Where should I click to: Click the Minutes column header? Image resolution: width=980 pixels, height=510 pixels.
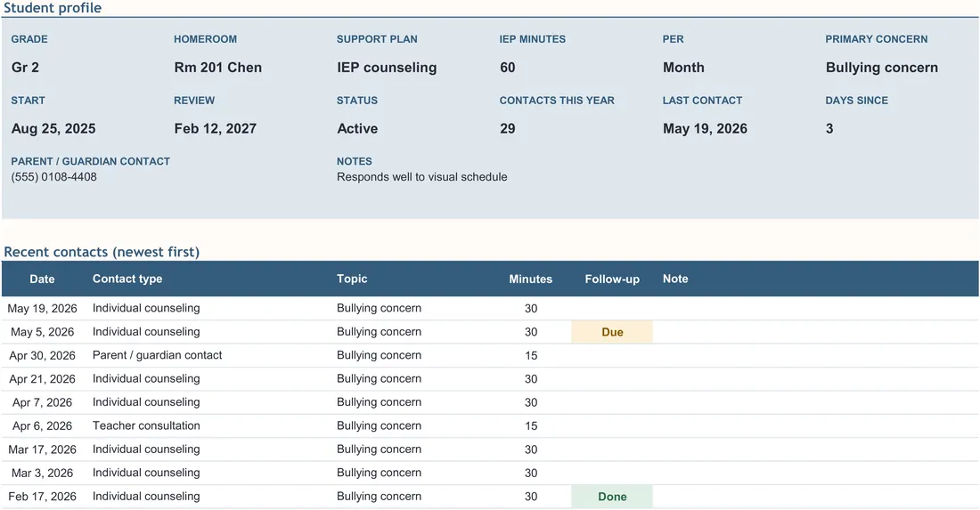coord(531,279)
